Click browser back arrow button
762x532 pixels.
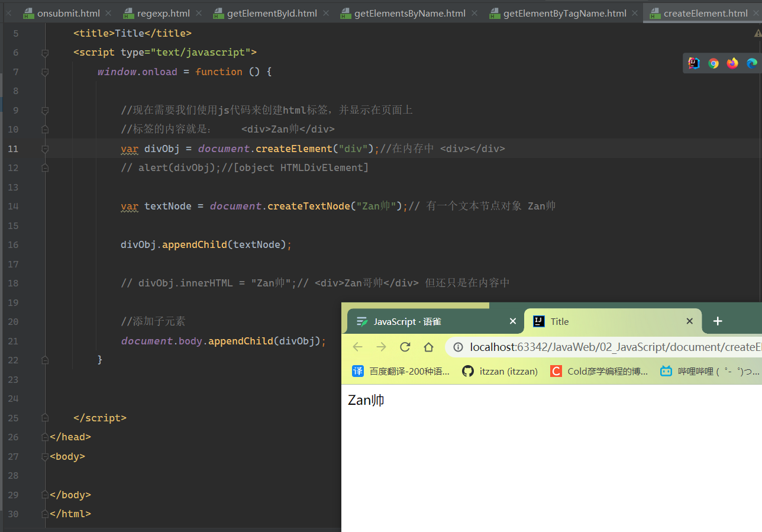357,347
